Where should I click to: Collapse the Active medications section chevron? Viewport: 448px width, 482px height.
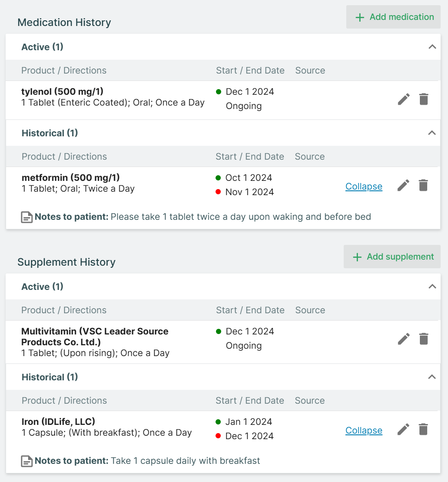pos(432,47)
